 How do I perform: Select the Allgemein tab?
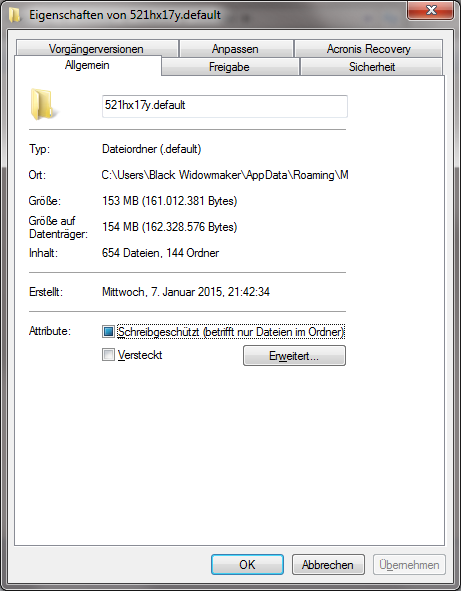click(87, 65)
